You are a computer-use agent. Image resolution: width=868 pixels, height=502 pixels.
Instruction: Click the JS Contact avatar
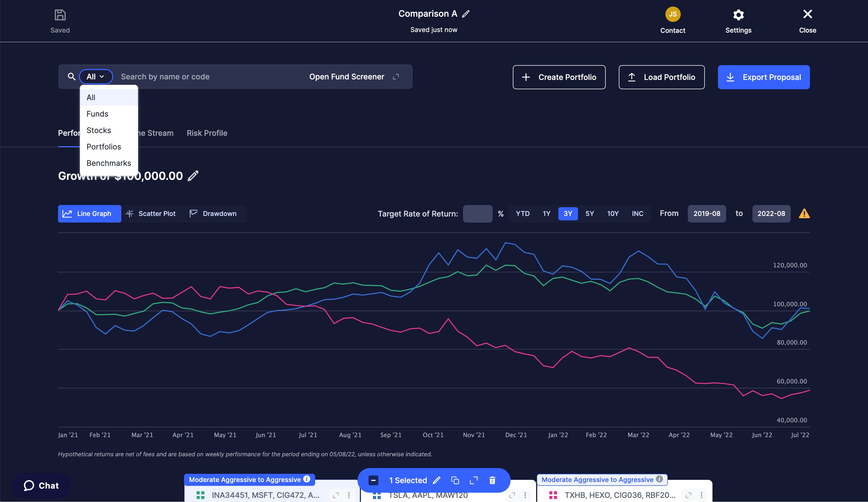pos(672,14)
